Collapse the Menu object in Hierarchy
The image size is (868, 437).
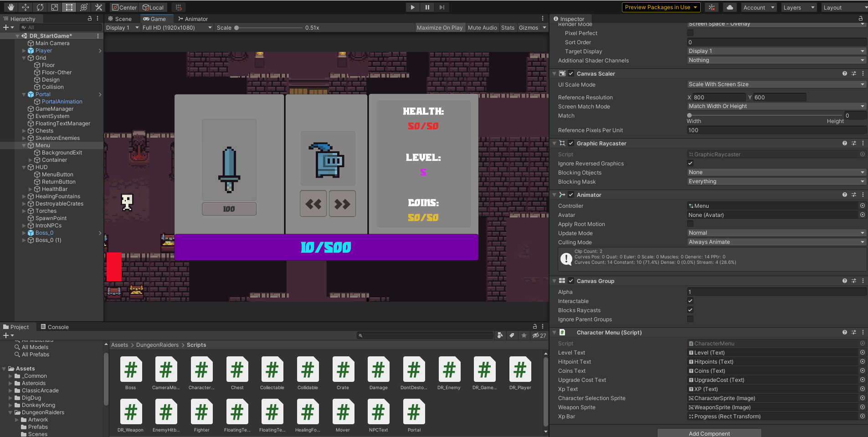pyautogui.click(x=24, y=145)
